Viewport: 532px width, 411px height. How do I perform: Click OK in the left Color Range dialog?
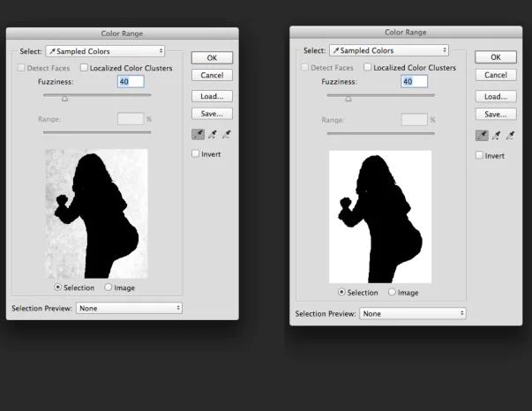tap(212, 58)
